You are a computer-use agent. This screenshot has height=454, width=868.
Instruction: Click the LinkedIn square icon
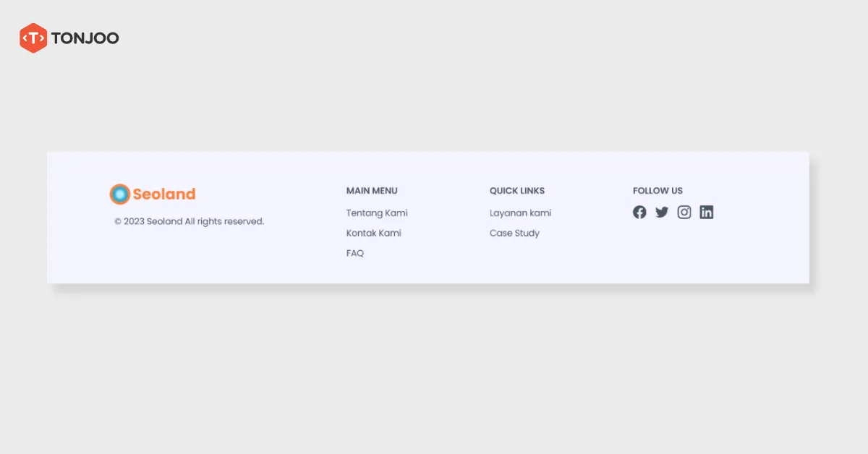coord(707,212)
